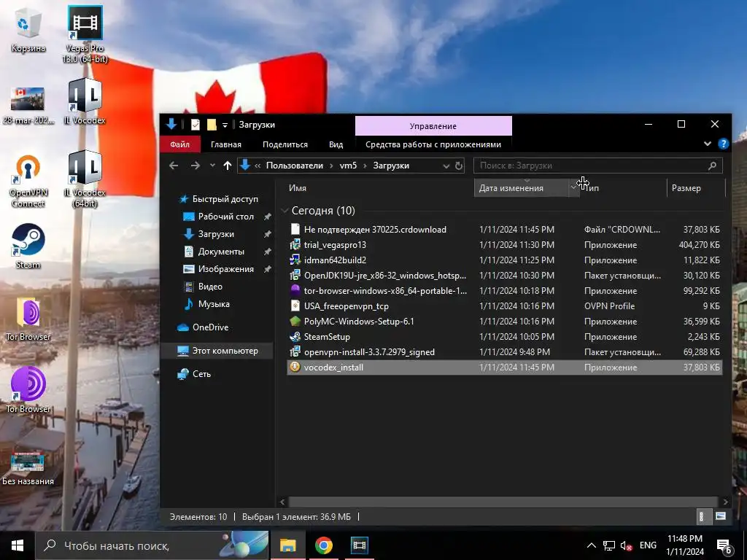The width and height of the screenshot is (747, 560).
Task: Open Рабочий стол in navigation pane
Action: (225, 217)
